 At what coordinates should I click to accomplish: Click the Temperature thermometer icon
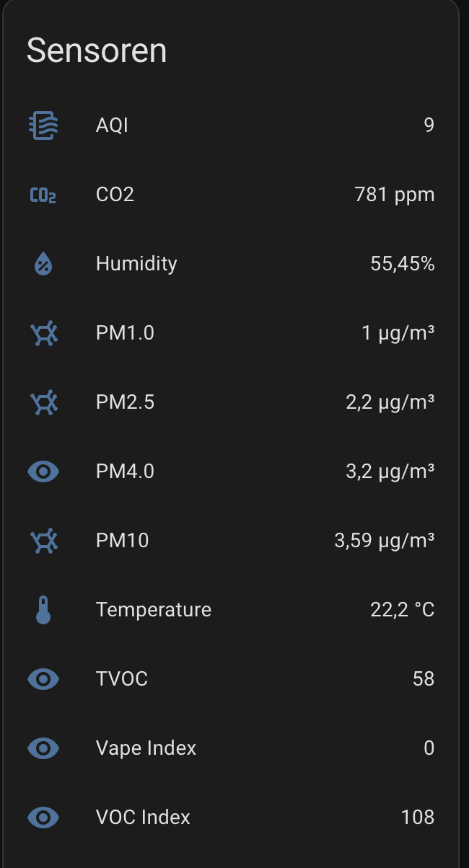43,610
